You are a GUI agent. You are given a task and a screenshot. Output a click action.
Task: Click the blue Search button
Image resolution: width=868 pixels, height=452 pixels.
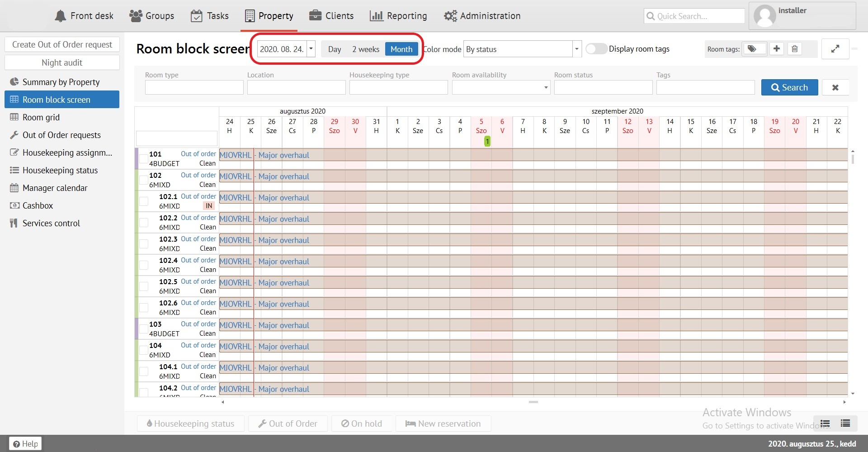tap(789, 87)
